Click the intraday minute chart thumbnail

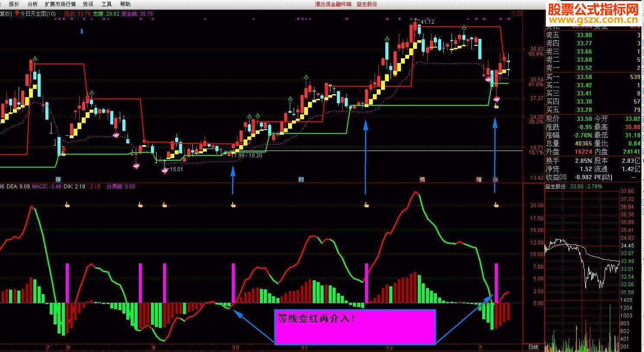click(582, 271)
